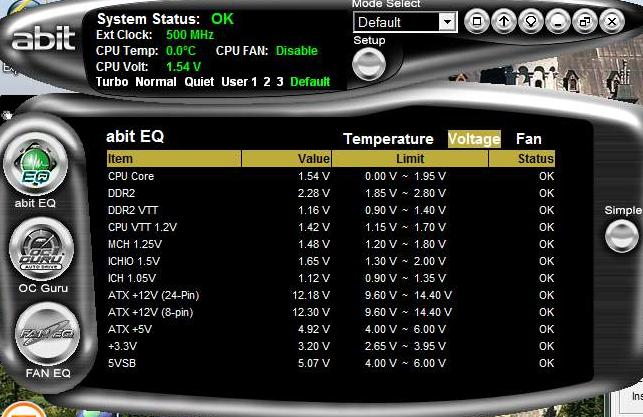
Task: Click the 500 MHz Ext Clock value
Action: tap(190, 34)
